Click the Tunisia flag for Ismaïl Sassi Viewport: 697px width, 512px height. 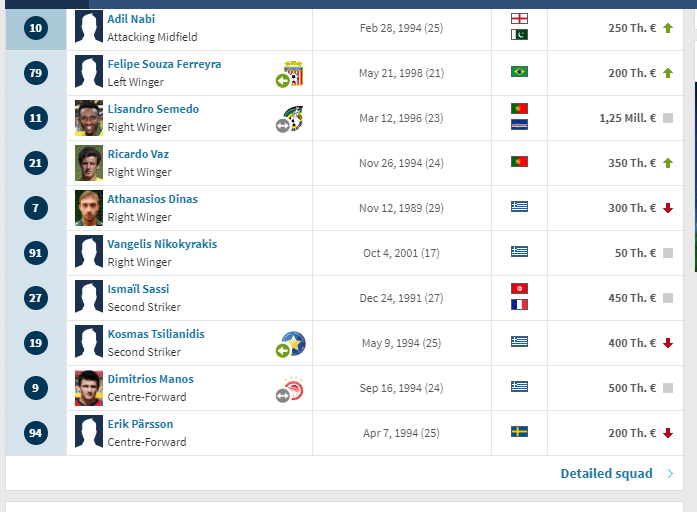(519, 288)
